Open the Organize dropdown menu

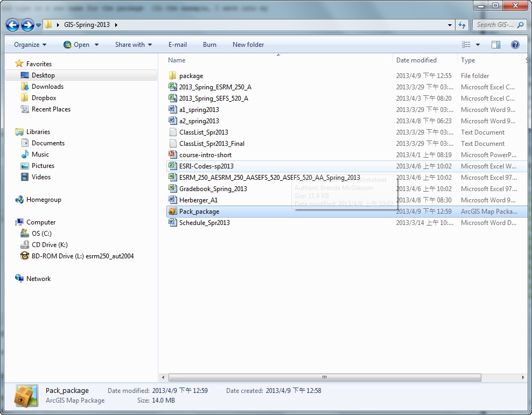tap(30, 45)
